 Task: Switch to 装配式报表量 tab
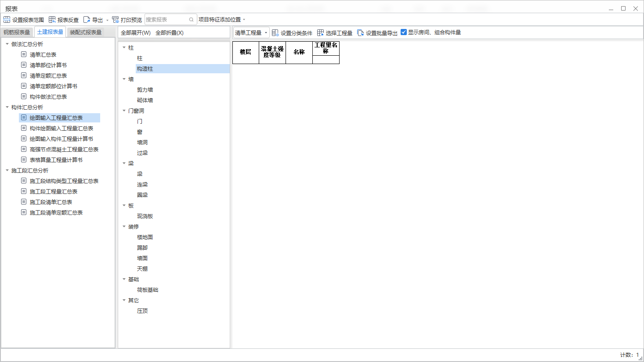(86, 32)
